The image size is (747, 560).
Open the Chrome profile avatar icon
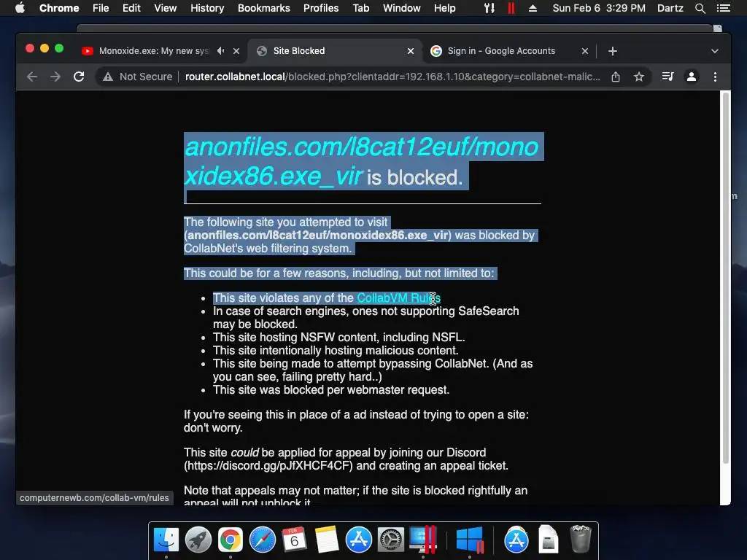coord(692,77)
